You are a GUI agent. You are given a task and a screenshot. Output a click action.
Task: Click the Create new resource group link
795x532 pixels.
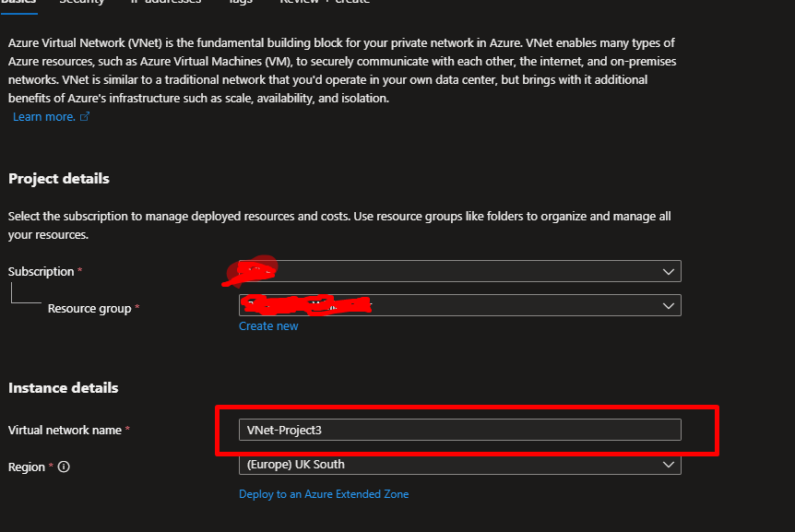pyautogui.click(x=268, y=326)
